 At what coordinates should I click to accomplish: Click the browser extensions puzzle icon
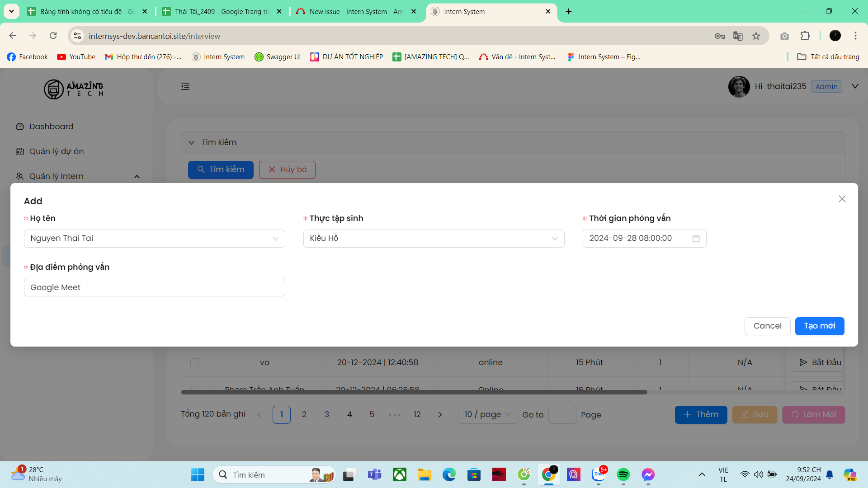tap(805, 36)
